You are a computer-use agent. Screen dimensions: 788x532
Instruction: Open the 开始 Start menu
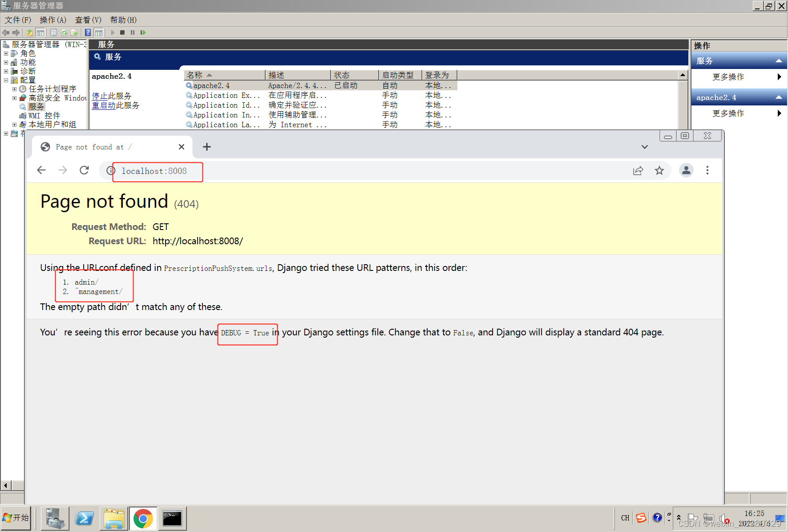[16, 518]
